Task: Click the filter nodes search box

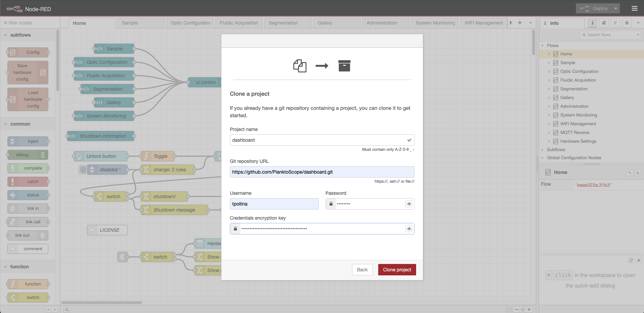Action: point(30,23)
